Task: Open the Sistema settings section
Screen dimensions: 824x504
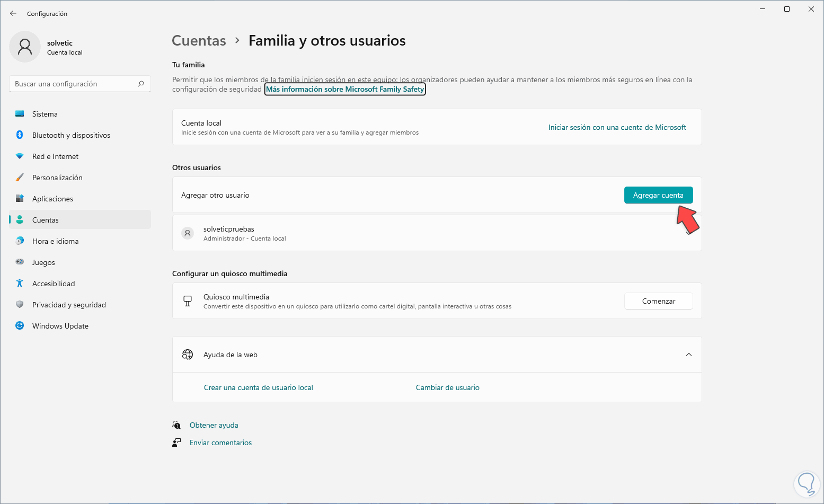Action: pos(45,114)
